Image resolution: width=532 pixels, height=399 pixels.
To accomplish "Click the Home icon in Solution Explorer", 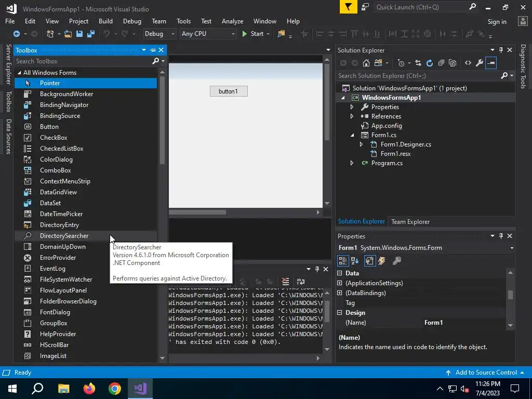I will [366, 63].
